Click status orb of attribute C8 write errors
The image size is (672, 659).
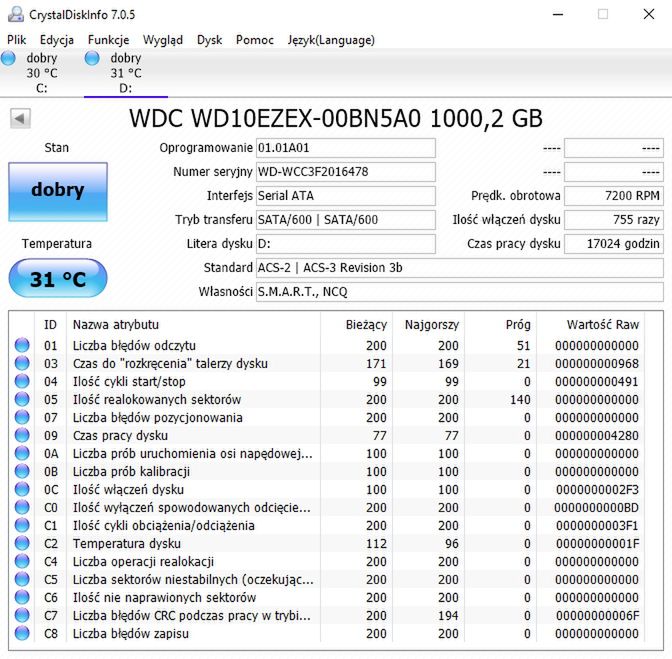tap(22, 633)
